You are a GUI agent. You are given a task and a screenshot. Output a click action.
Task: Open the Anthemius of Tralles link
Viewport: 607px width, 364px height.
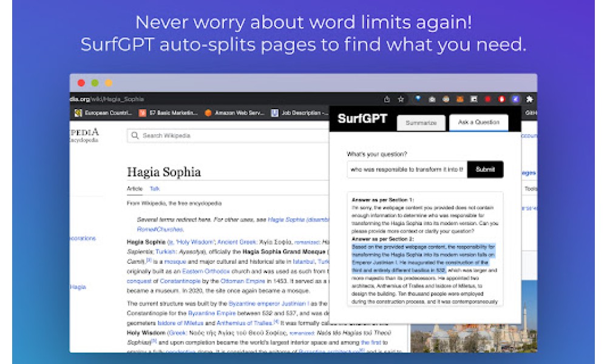click(x=244, y=323)
